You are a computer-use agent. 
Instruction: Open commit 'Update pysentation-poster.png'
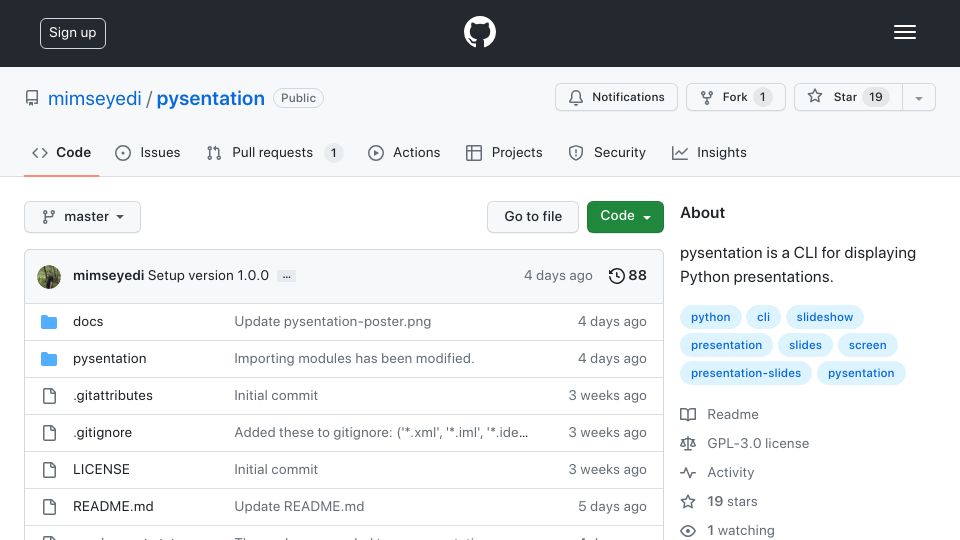[x=332, y=321]
